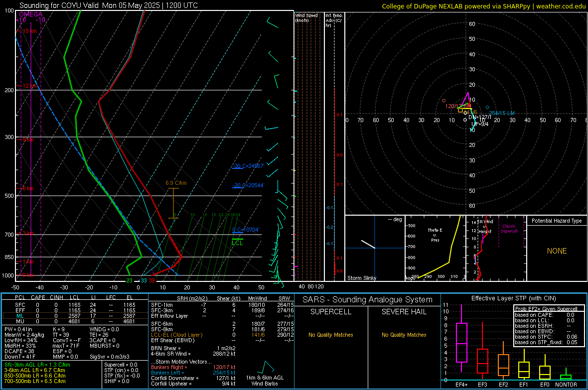Click the SARS - Sounding Analogue System header
The image size is (588, 390).
[x=368, y=300]
